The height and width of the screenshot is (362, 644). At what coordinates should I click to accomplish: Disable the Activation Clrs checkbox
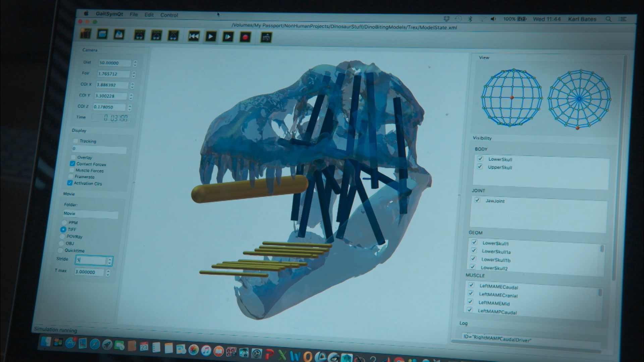70,183
